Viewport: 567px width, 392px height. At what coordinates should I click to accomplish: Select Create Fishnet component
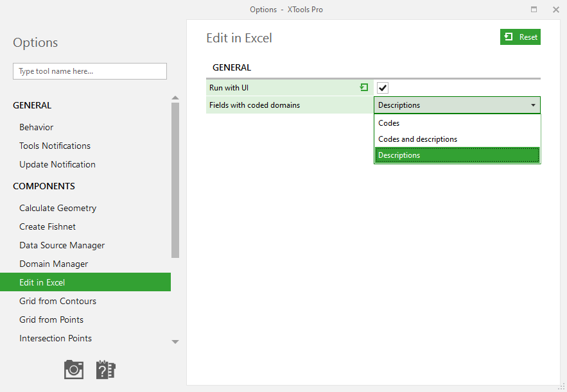click(48, 226)
